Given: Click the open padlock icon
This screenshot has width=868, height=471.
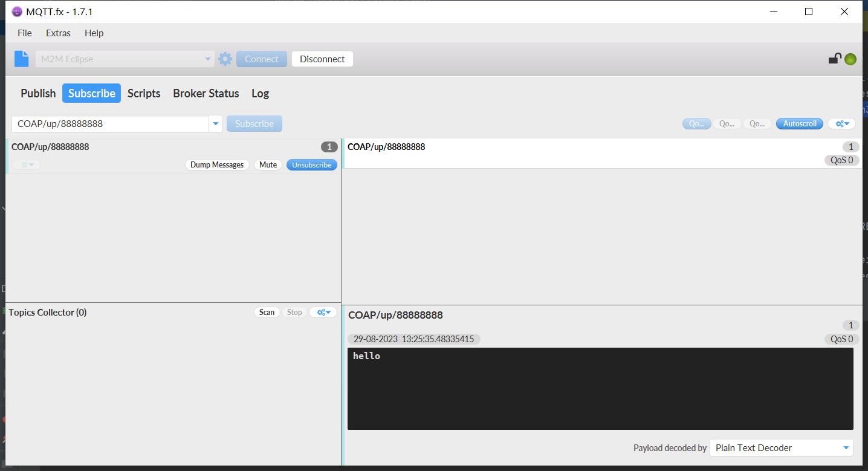Looking at the screenshot, I should click(835, 58).
